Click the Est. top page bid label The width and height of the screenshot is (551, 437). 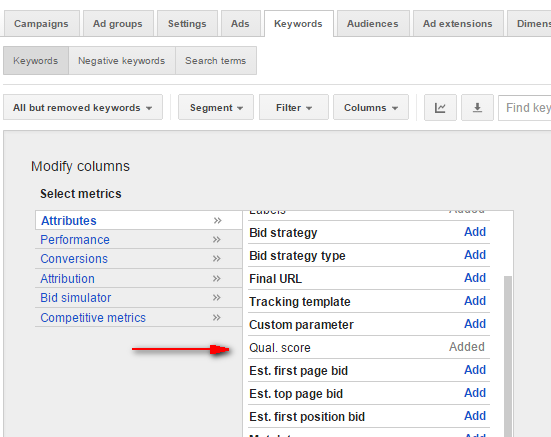(x=296, y=394)
